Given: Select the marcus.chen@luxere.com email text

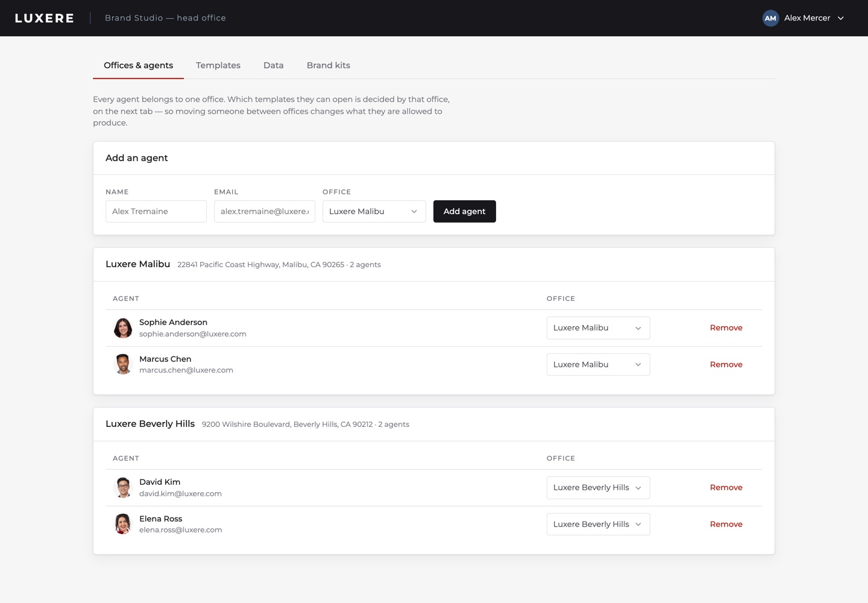Looking at the screenshot, I should (186, 370).
